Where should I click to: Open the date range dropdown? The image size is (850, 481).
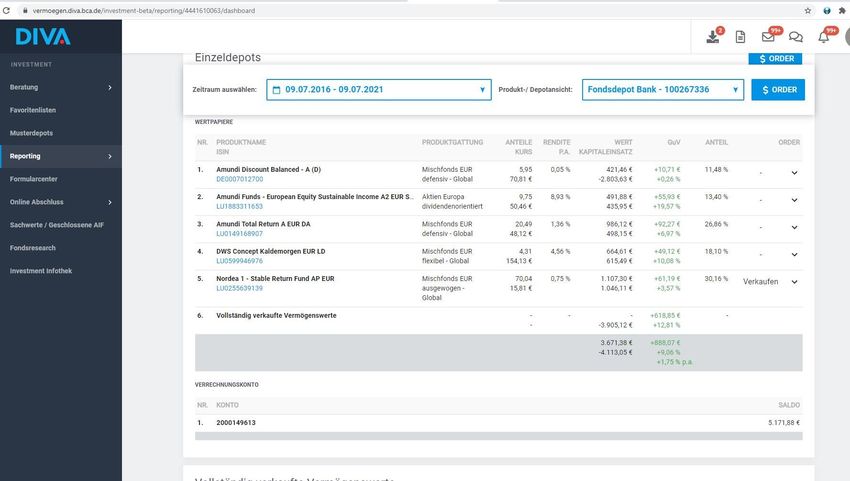tap(379, 90)
